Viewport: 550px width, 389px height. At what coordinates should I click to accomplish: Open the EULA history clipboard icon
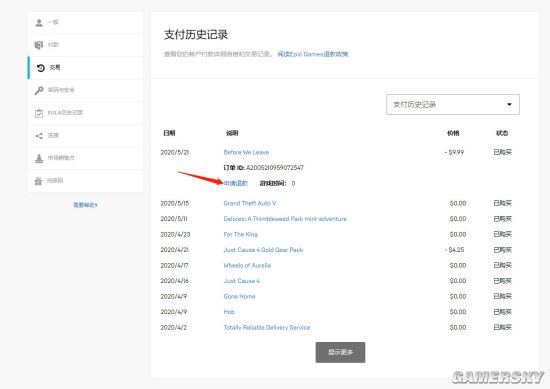pos(39,113)
